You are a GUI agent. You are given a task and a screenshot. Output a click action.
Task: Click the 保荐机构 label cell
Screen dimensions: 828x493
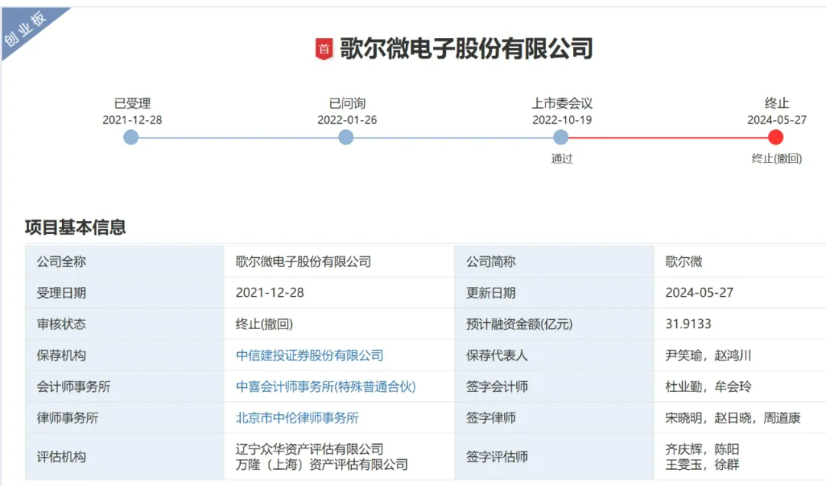pyautogui.click(x=125, y=355)
